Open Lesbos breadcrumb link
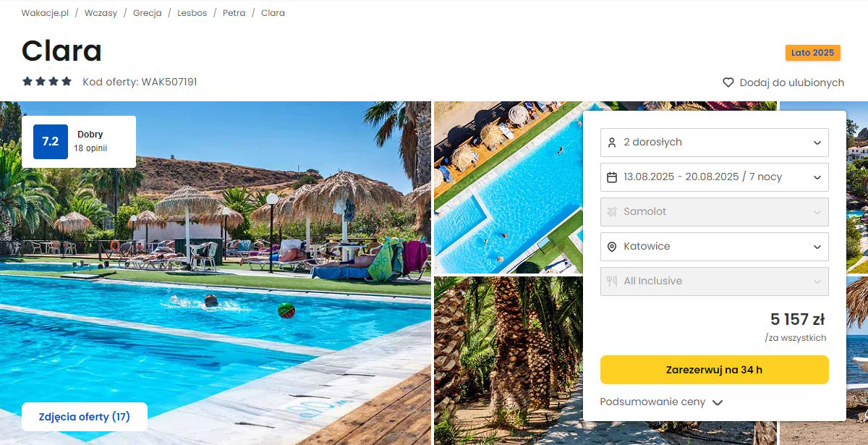Image resolution: width=868 pixels, height=445 pixels. point(192,13)
